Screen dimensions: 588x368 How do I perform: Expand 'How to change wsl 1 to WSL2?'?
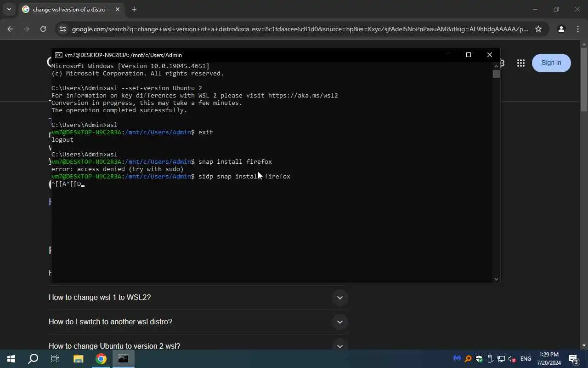click(340, 298)
